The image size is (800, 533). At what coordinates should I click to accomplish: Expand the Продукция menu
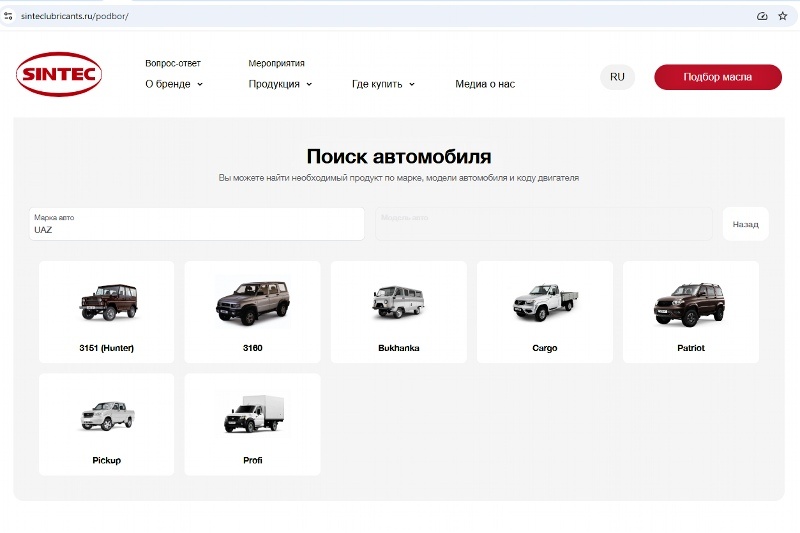pos(280,84)
